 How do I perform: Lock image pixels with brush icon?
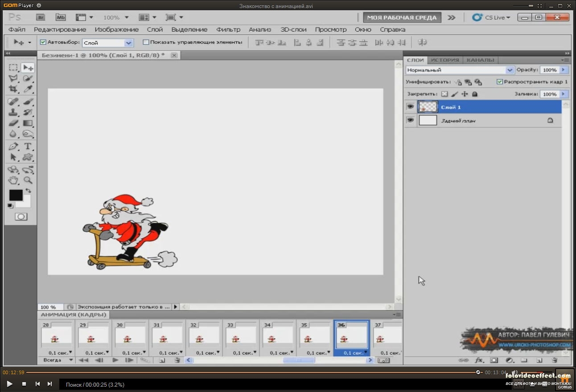tap(454, 94)
